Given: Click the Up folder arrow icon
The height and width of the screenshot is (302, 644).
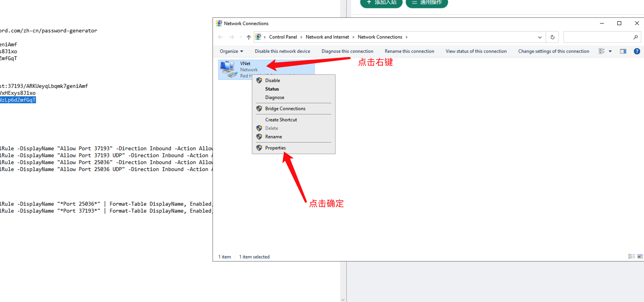Looking at the screenshot, I should pyautogui.click(x=249, y=37).
